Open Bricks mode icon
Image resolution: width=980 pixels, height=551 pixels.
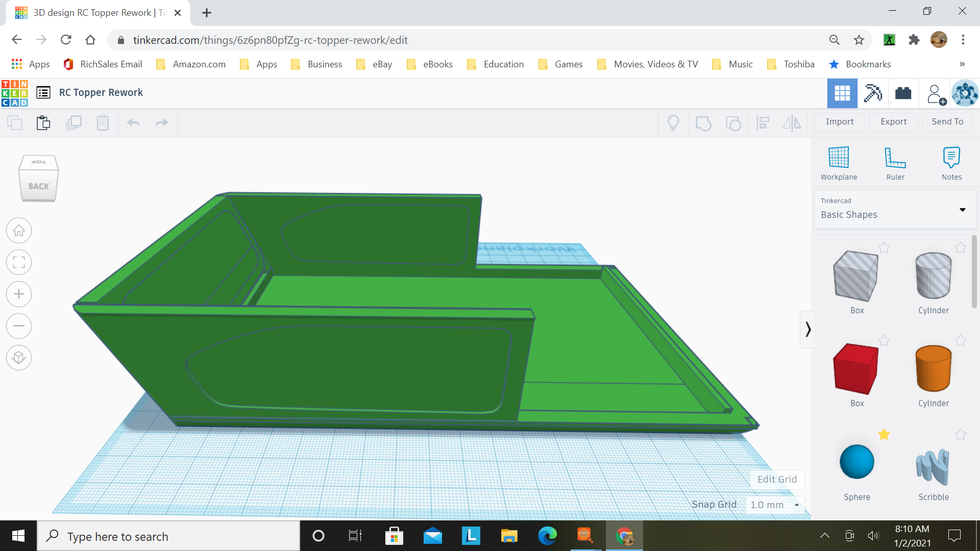click(x=903, y=93)
